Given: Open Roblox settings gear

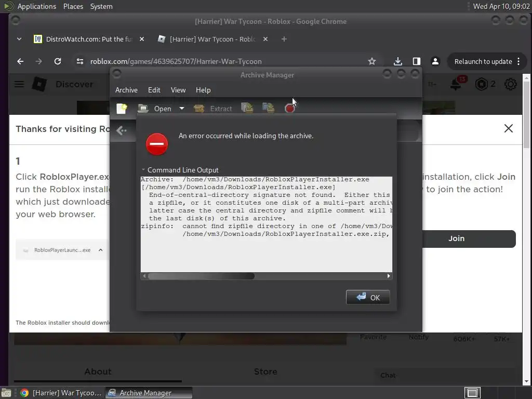Looking at the screenshot, I should click(510, 84).
